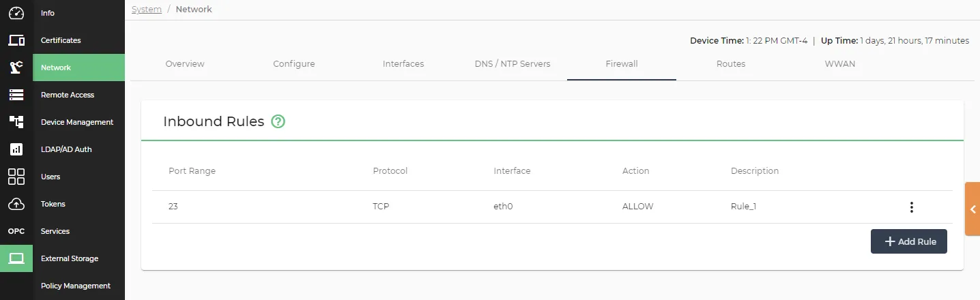Open the OPC sidebar icon
980x300 pixels.
pyautogui.click(x=16, y=231)
